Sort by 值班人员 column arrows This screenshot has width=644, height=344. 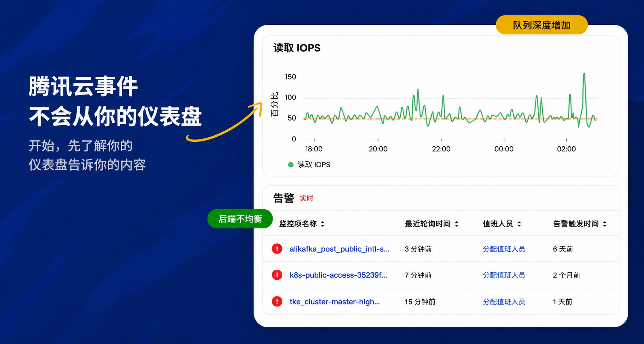click(519, 224)
